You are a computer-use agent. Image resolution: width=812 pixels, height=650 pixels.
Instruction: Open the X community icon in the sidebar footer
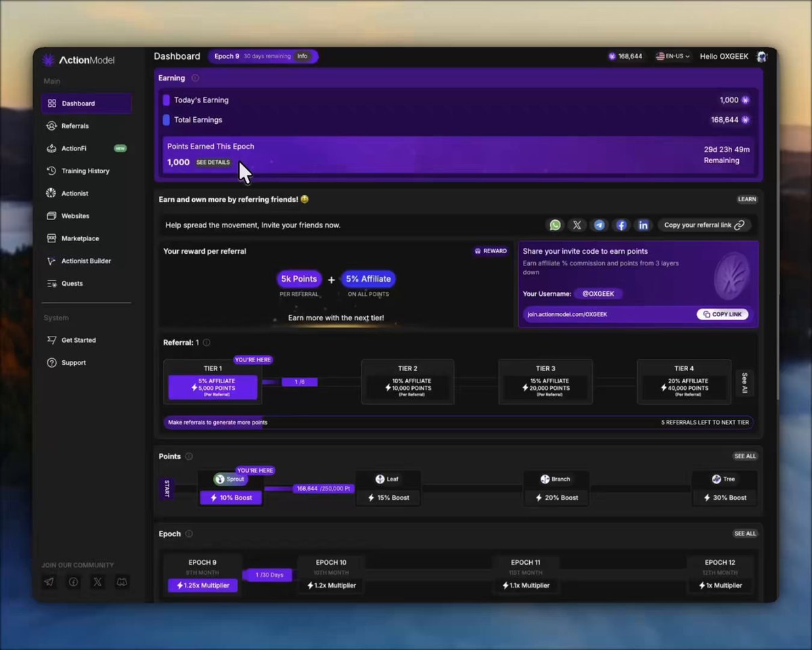pos(97,582)
